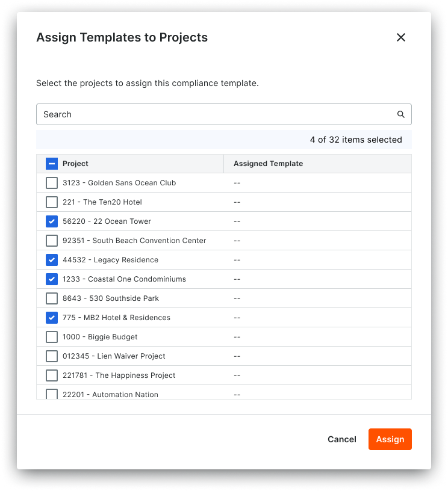
Task: Click '221781 - The Happiness Project' text
Action: pyautogui.click(x=119, y=375)
